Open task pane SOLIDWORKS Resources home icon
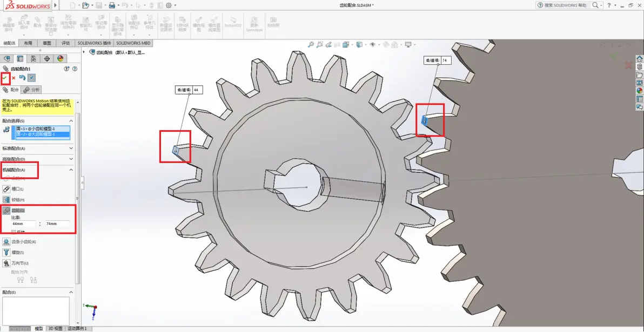Screen dimensions: 644x332 pyautogui.click(x=640, y=59)
